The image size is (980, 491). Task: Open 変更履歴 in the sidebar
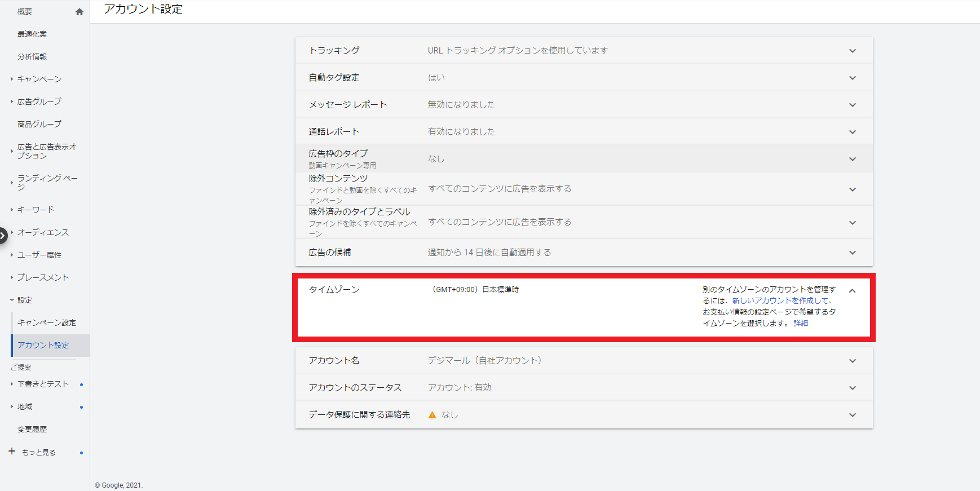click(32, 430)
